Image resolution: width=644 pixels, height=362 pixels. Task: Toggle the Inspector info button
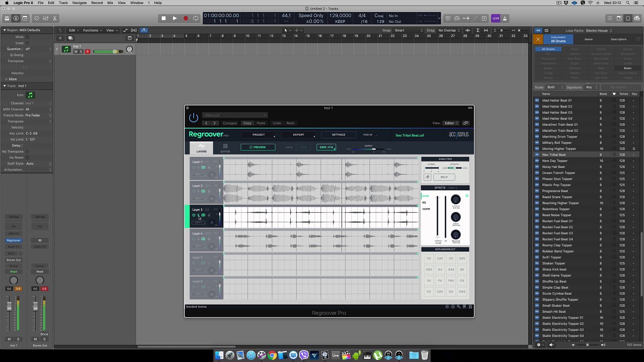16,18
